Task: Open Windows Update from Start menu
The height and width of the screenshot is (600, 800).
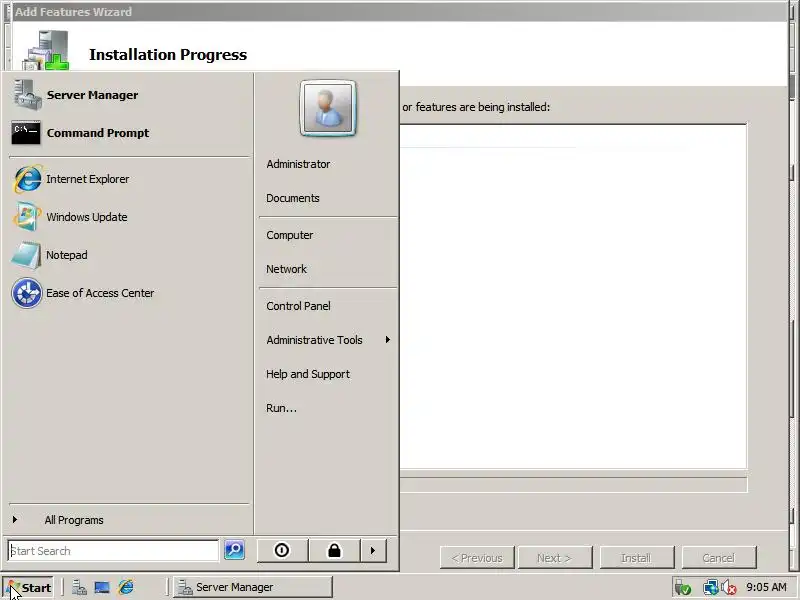Action: point(70,217)
